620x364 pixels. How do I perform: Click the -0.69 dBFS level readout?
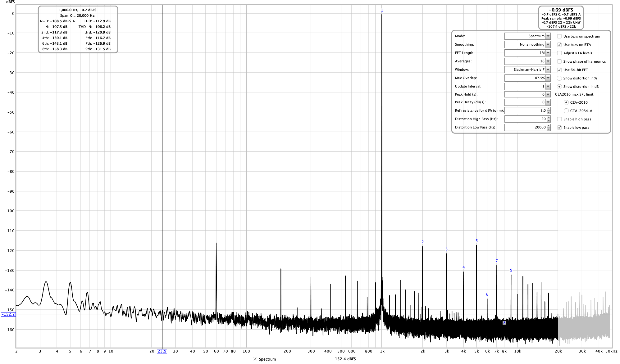[x=561, y=10]
